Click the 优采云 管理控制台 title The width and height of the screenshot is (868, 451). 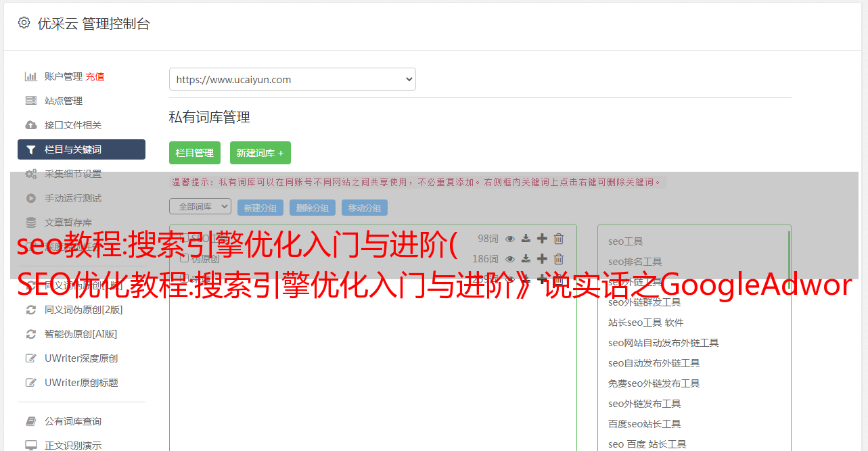(x=93, y=24)
